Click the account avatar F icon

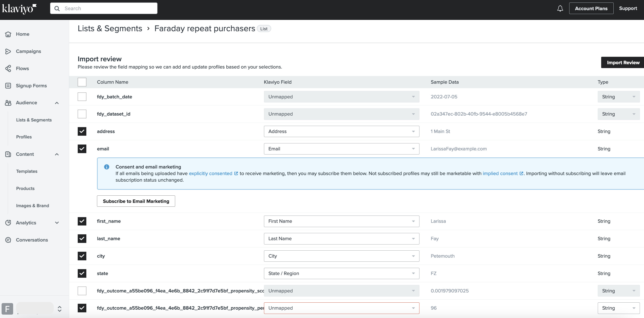tap(7, 309)
